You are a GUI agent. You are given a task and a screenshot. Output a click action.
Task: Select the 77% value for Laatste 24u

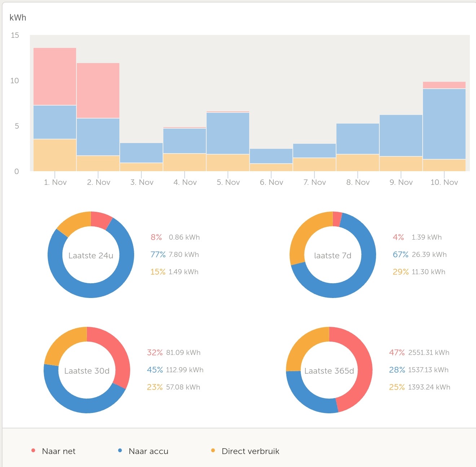(158, 254)
